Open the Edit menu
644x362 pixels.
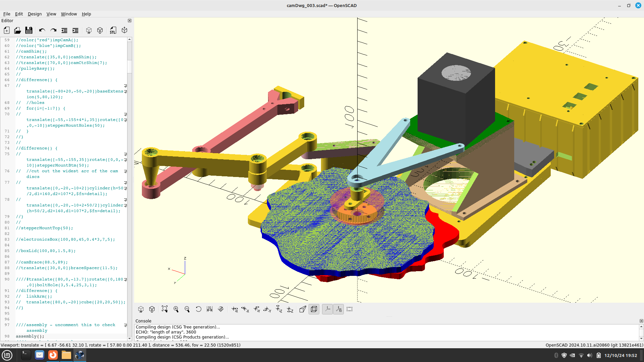[x=19, y=14]
